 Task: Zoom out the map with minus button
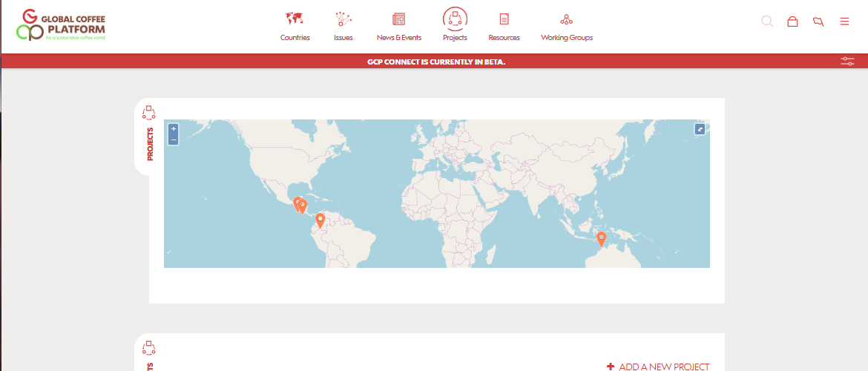174,139
